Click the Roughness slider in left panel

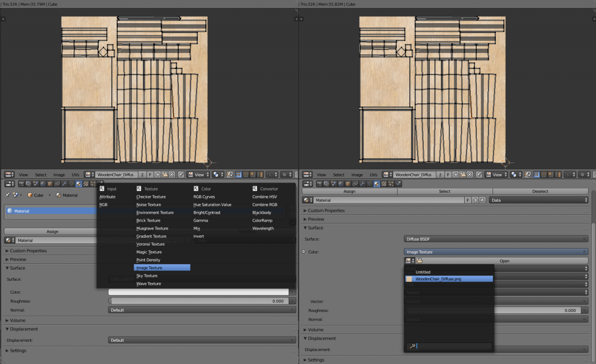[198, 301]
